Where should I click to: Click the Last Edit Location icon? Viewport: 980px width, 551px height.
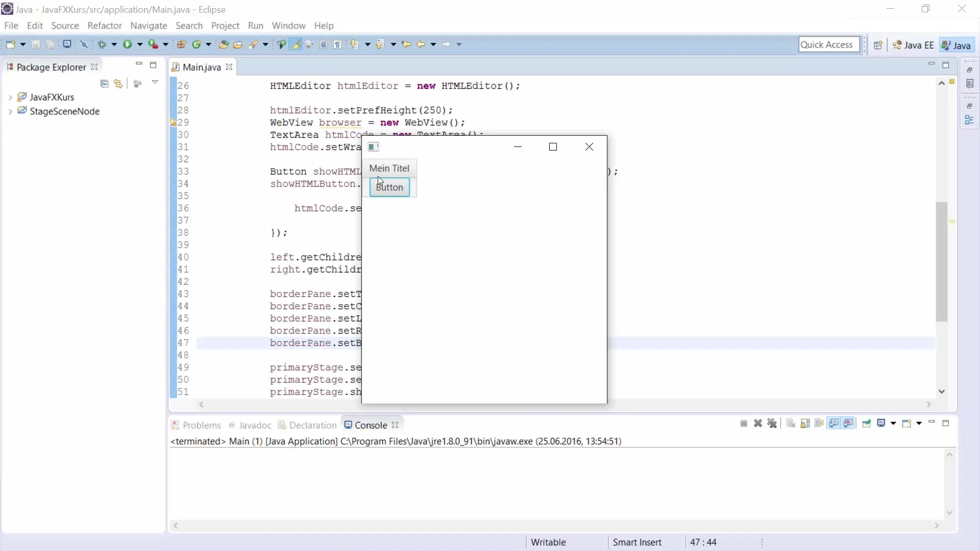click(406, 44)
